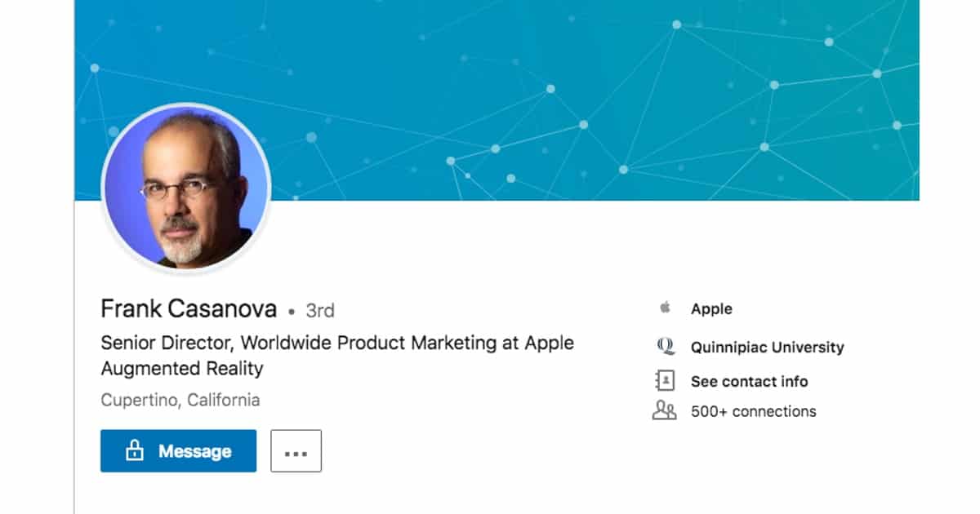Click the name Frank Casanova
Screen dimensions: 980x514
[188, 309]
